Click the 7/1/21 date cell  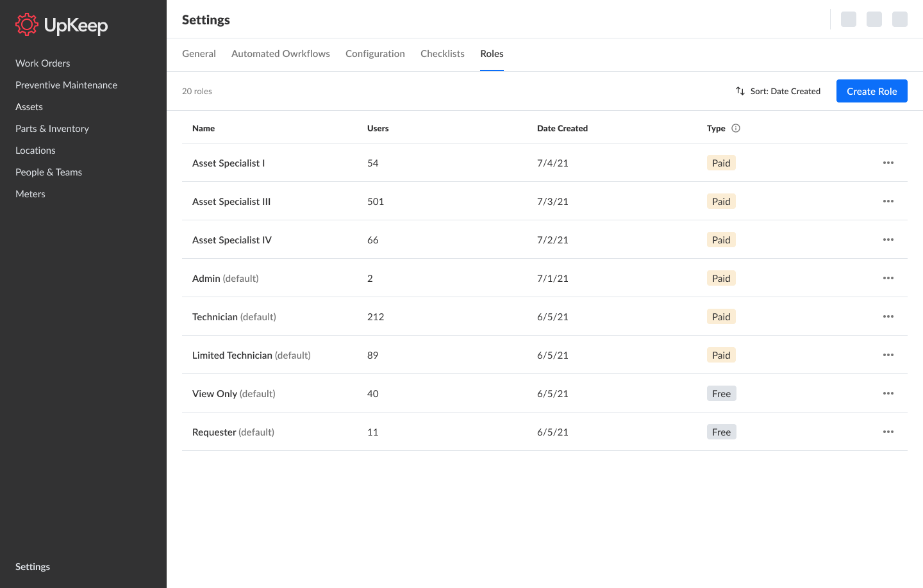click(x=553, y=278)
